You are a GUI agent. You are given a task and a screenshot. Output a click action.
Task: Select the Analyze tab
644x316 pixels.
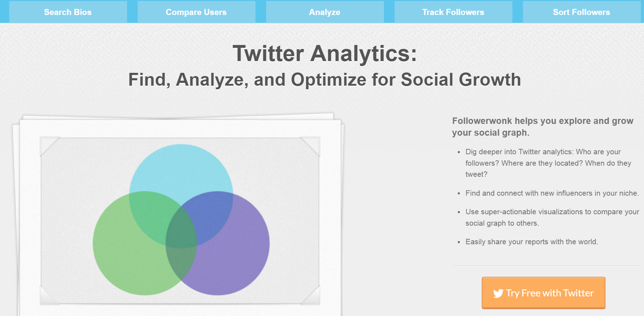pos(325,12)
